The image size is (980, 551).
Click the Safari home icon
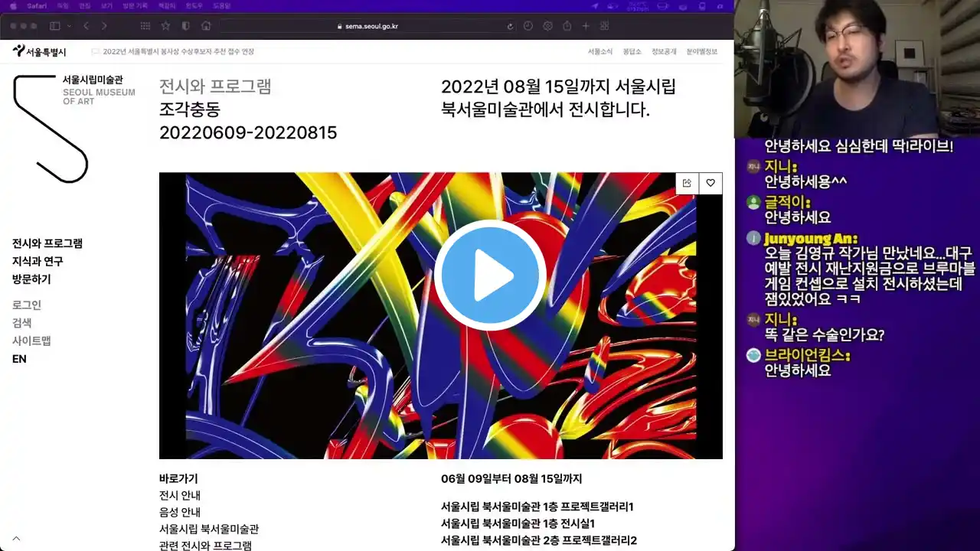coord(206,26)
